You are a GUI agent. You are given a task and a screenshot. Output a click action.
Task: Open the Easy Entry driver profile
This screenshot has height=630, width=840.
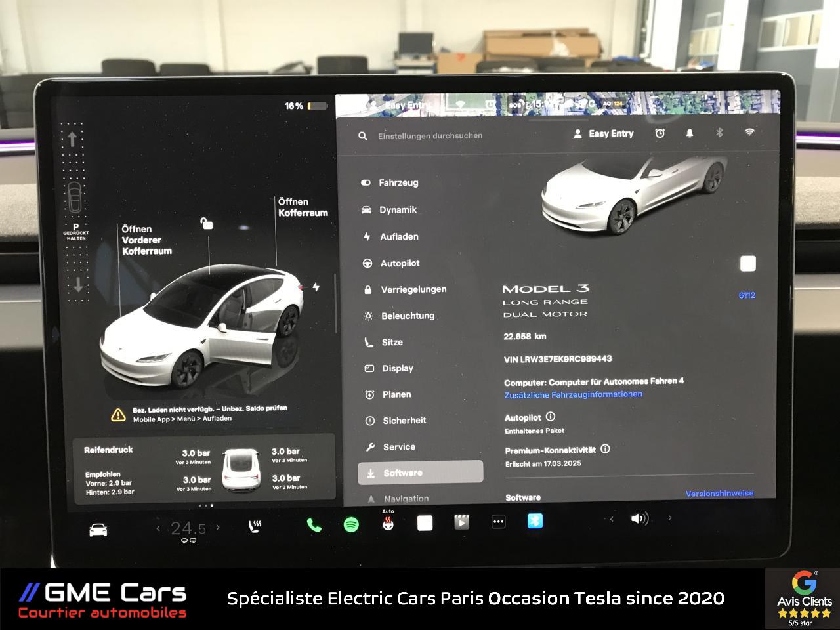(x=604, y=133)
